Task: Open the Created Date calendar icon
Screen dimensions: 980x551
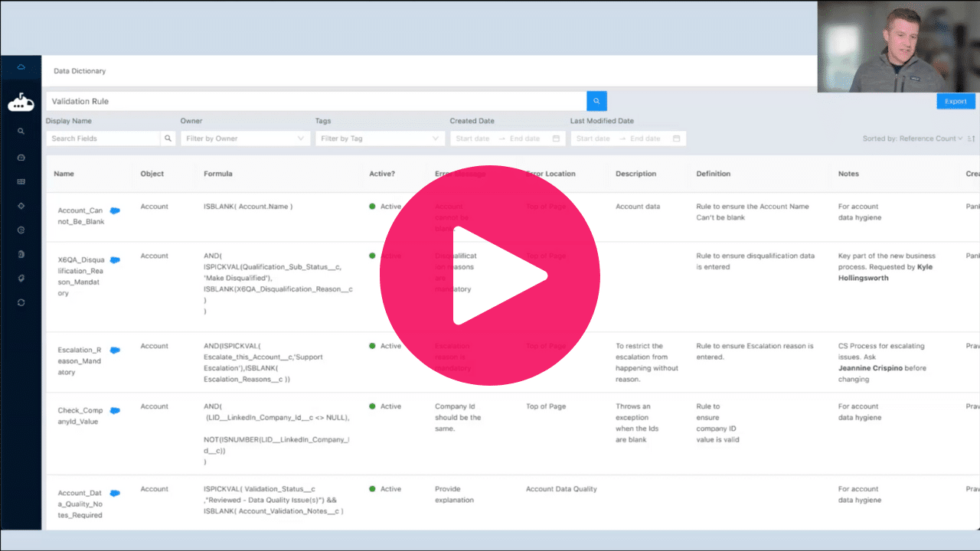Action: coord(556,139)
